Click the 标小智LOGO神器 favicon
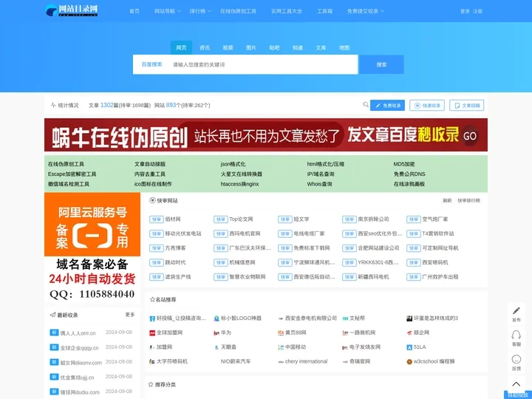532x399 pixels. (x=216, y=318)
